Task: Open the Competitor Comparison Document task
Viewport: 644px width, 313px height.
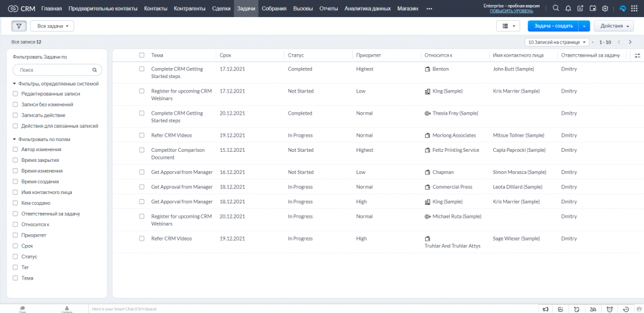Action: tap(178, 154)
